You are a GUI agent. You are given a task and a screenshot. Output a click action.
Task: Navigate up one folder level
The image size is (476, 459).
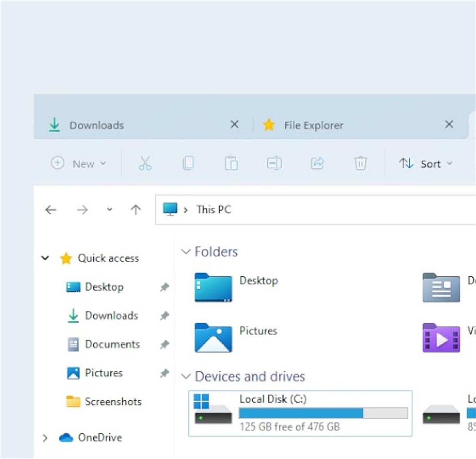point(136,210)
